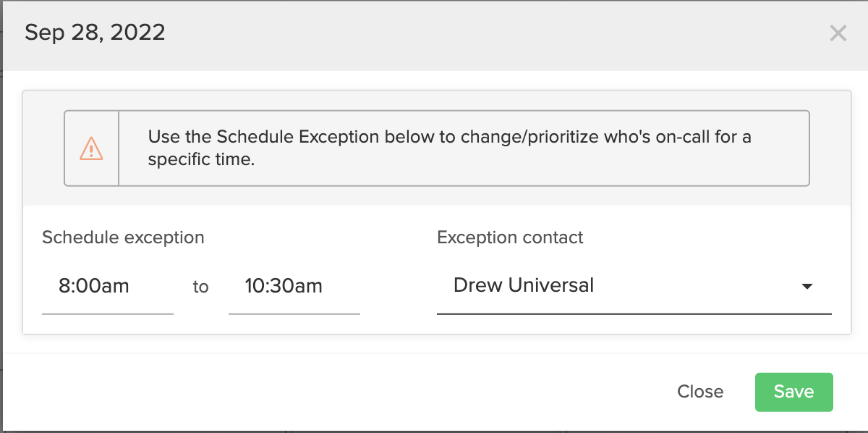Click the orange warning triangle icon
Image resolution: width=868 pixels, height=433 pixels.
pyautogui.click(x=92, y=148)
